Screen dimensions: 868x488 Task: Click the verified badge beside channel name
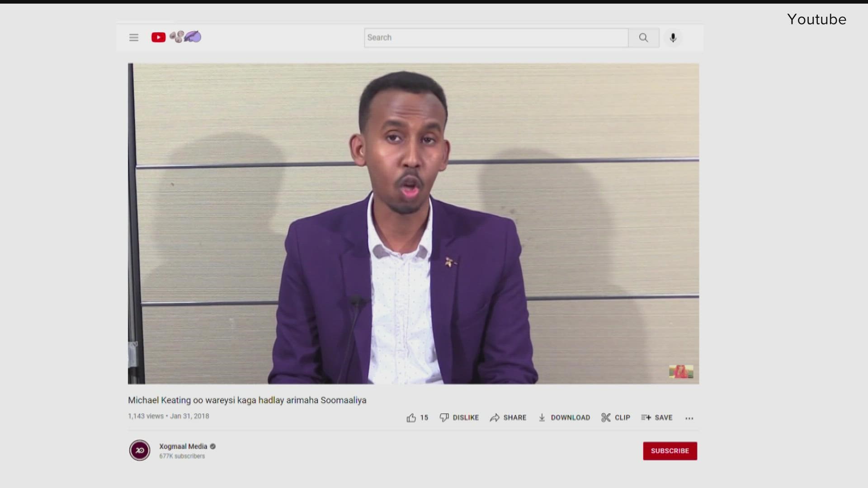213,446
